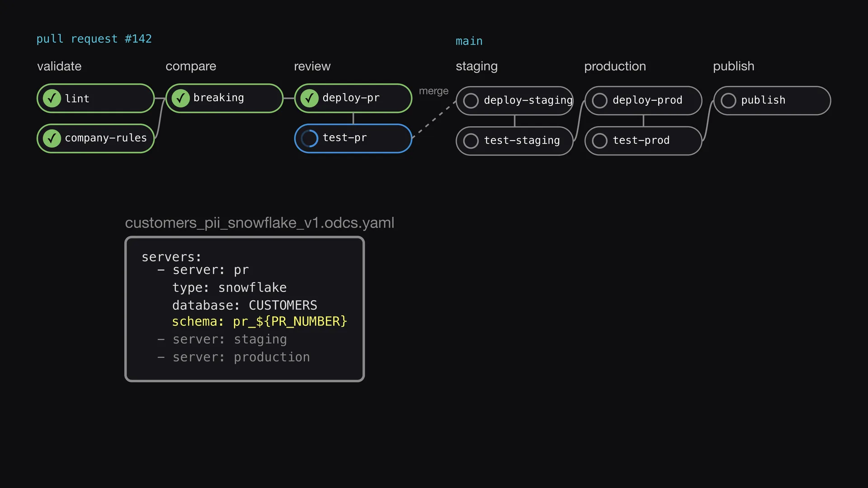The image size is (868, 488).
Task: Click the 'main' branch label
Action: click(x=469, y=41)
